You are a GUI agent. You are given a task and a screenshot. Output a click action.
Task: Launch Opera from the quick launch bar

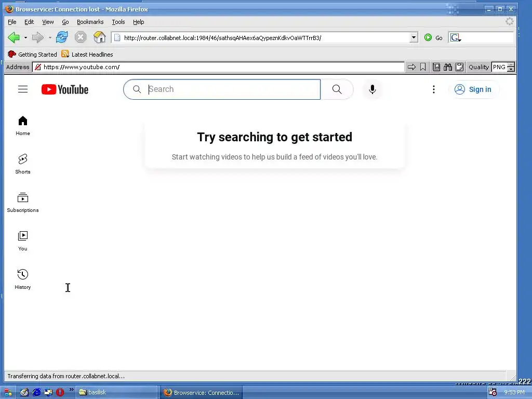pos(60,392)
